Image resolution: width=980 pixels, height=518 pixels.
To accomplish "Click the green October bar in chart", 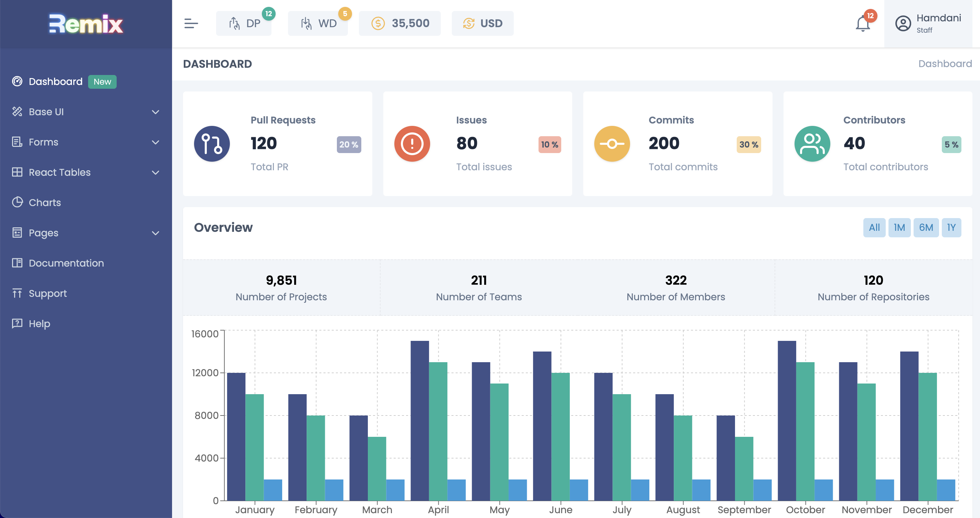I will [x=805, y=431].
